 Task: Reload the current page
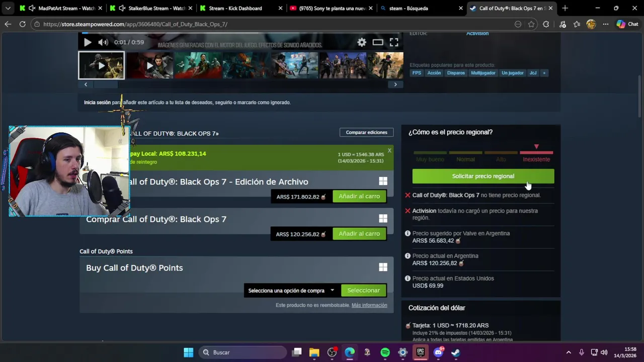click(22, 24)
